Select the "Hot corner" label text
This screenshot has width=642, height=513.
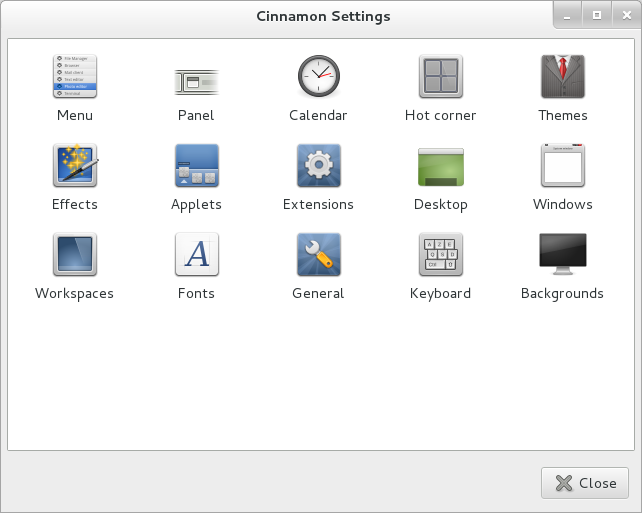point(441,115)
